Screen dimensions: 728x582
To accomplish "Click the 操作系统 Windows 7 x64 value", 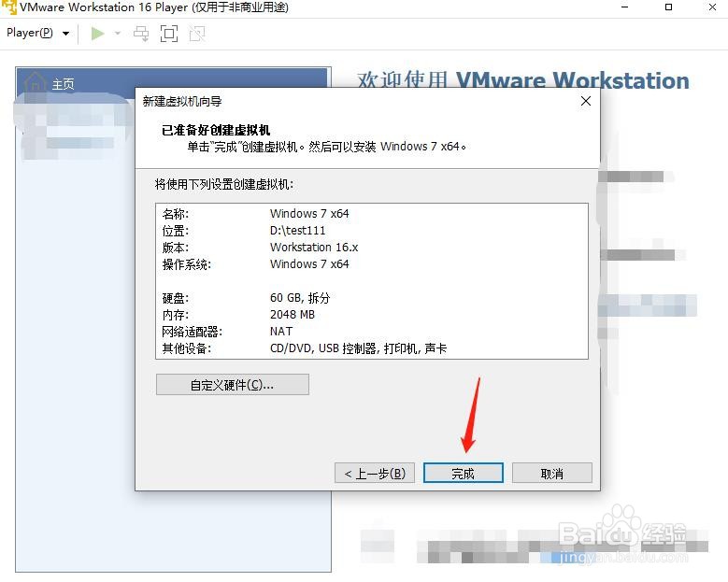I will point(309,264).
